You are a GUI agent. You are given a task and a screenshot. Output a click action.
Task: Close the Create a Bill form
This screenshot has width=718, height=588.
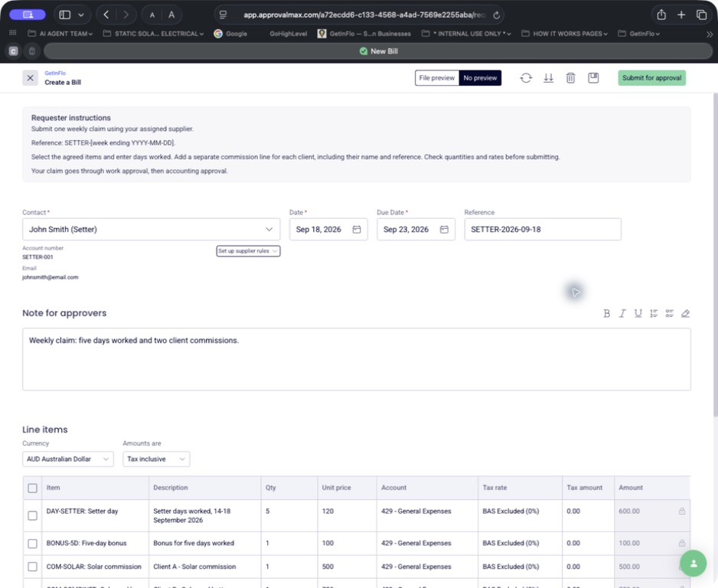click(30, 78)
